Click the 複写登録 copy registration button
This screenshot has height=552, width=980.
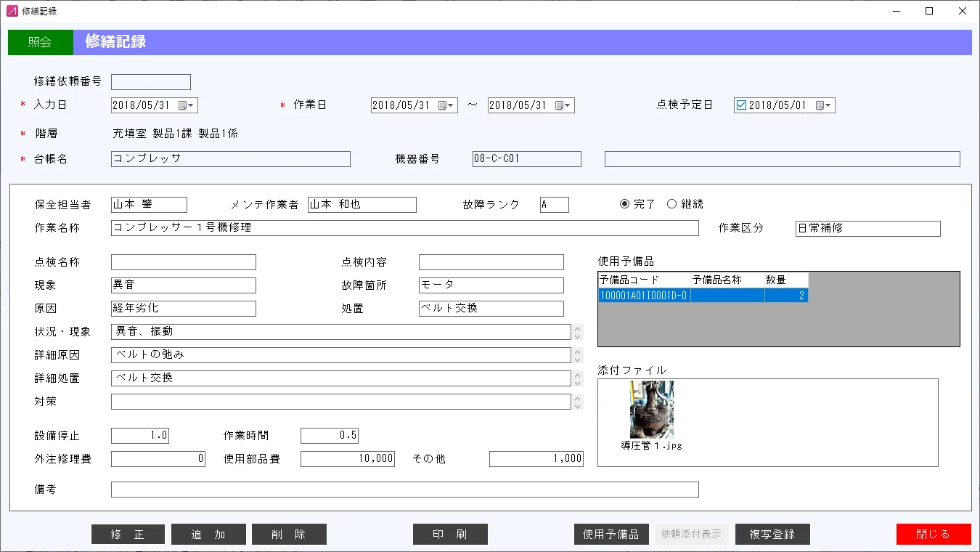coord(772,534)
